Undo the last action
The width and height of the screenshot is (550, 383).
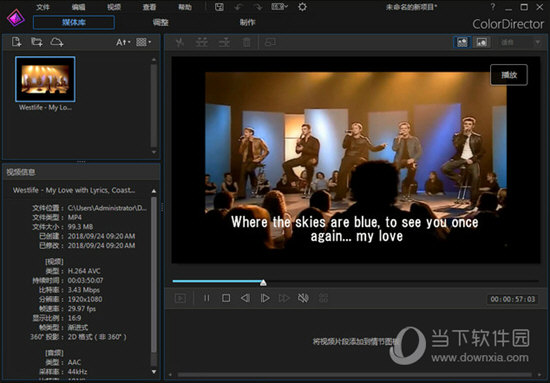coord(239,7)
